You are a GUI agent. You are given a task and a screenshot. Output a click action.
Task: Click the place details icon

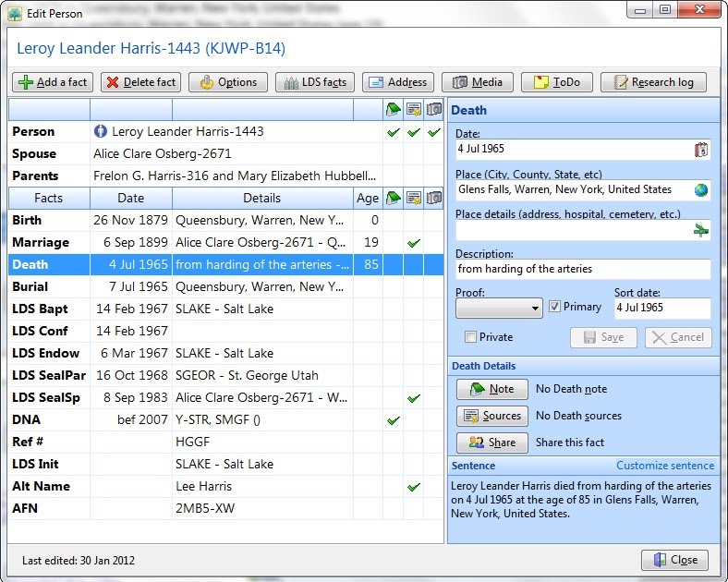point(701,231)
